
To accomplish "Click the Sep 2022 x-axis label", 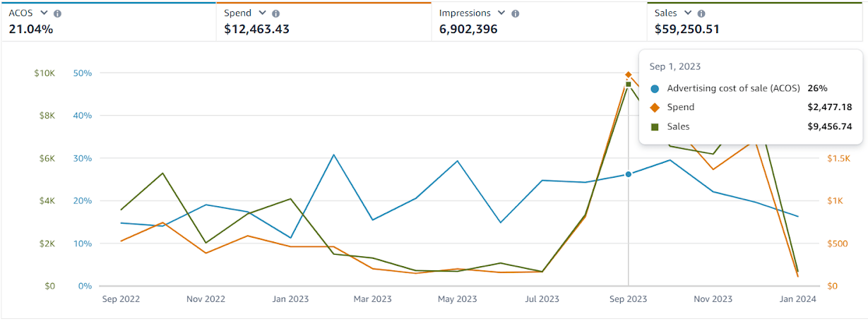I will 121,299.
